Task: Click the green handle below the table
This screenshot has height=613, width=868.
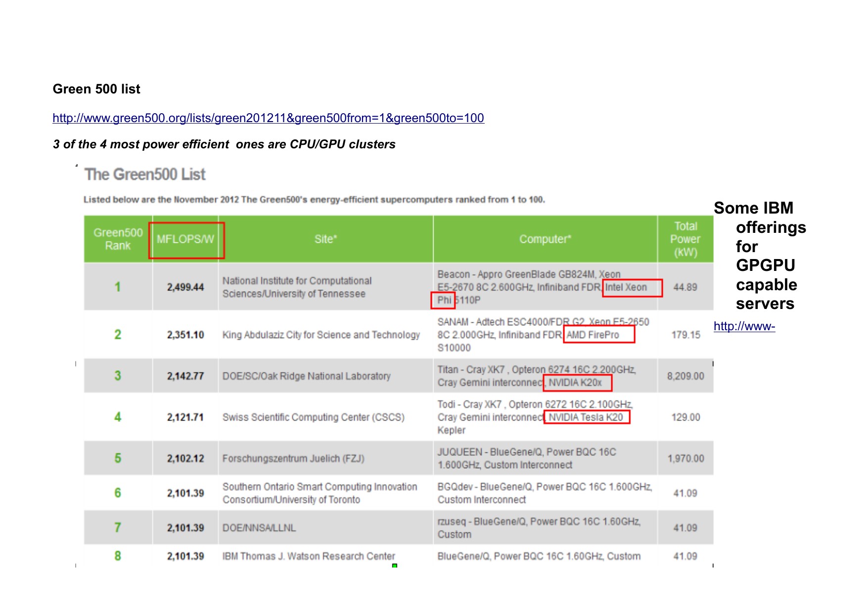Action: (x=395, y=566)
